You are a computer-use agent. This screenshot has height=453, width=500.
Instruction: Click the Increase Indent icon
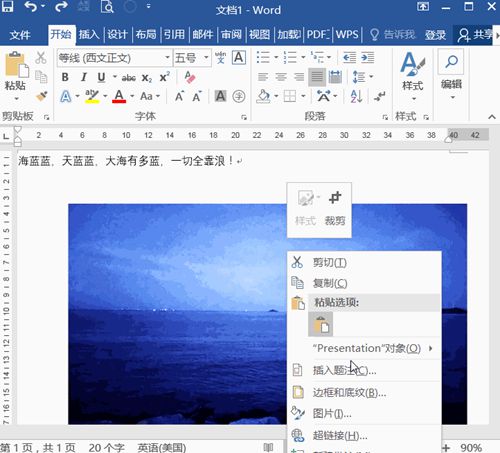point(368,58)
